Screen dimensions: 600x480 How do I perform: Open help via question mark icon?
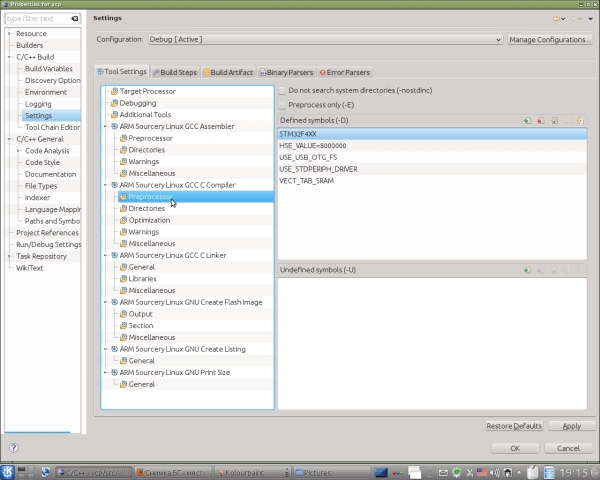(x=13, y=447)
